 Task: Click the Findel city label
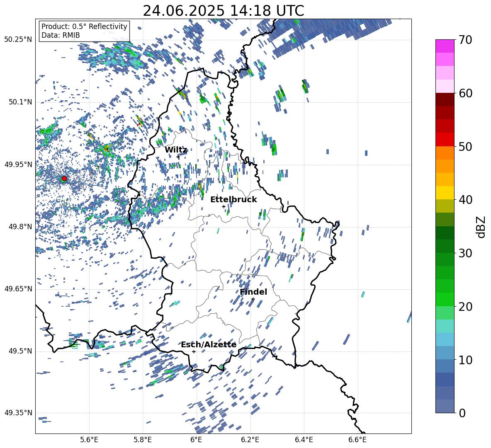click(253, 292)
